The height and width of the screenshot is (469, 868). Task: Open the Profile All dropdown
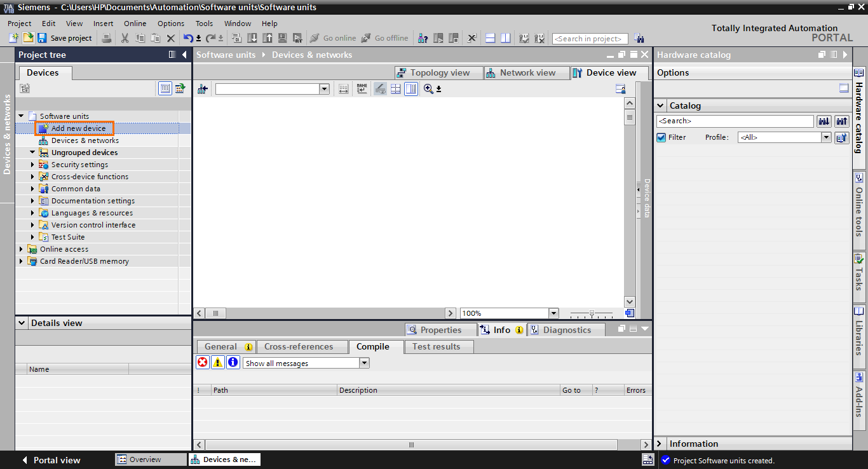pos(826,137)
